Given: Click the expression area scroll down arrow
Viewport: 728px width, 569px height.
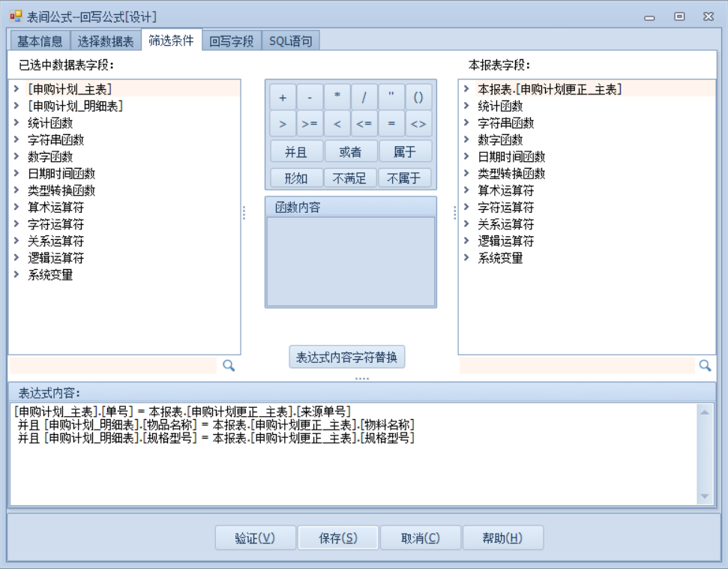Looking at the screenshot, I should (704, 496).
